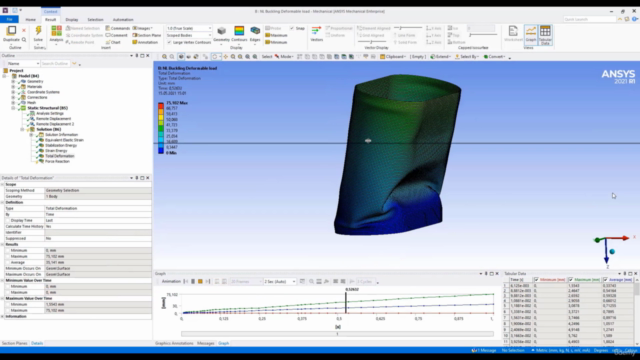Click the red delete X icon

coord(24,30)
